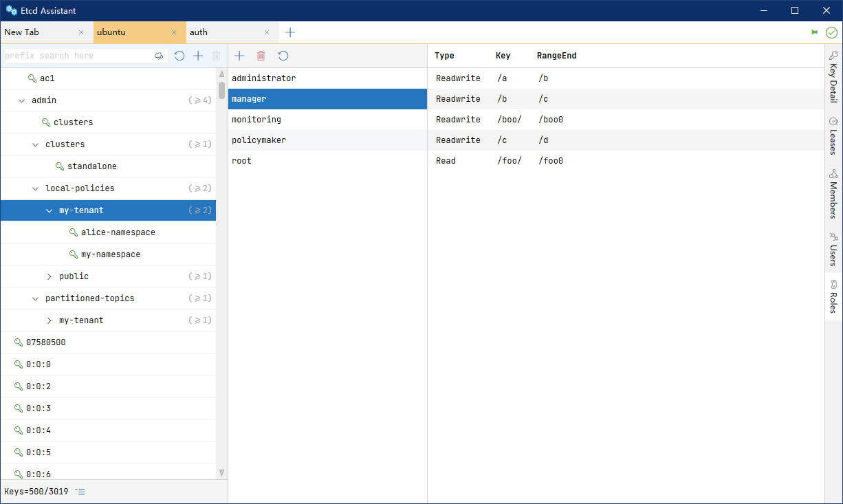Select the alice-namespace key
This screenshot has width=843, height=504.
118,232
